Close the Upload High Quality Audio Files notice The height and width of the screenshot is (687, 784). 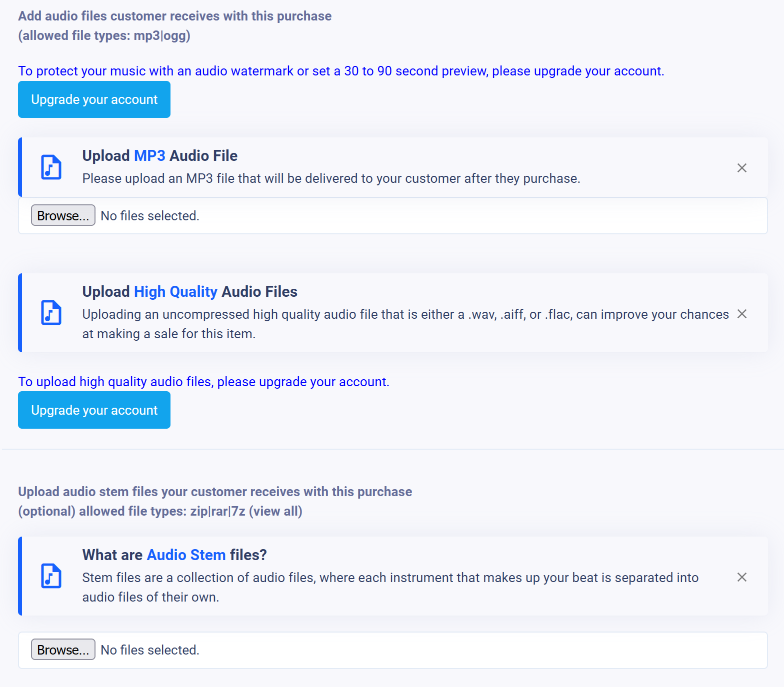[x=742, y=314]
